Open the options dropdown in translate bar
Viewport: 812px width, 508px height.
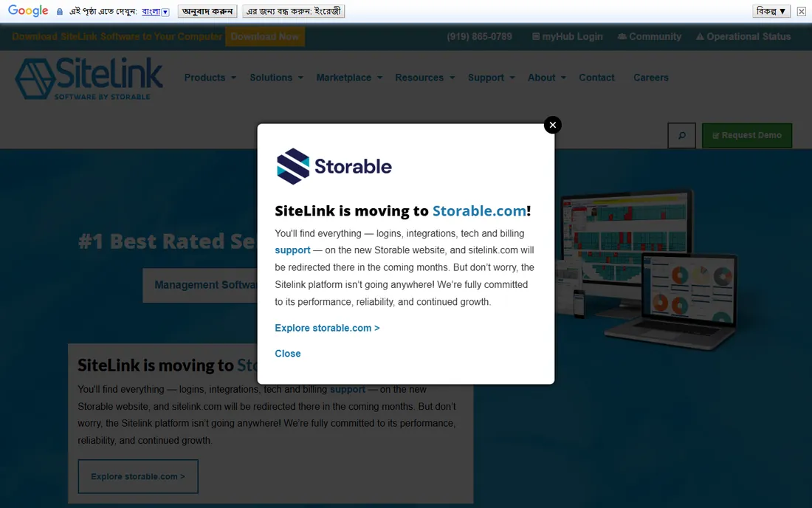[771, 11]
